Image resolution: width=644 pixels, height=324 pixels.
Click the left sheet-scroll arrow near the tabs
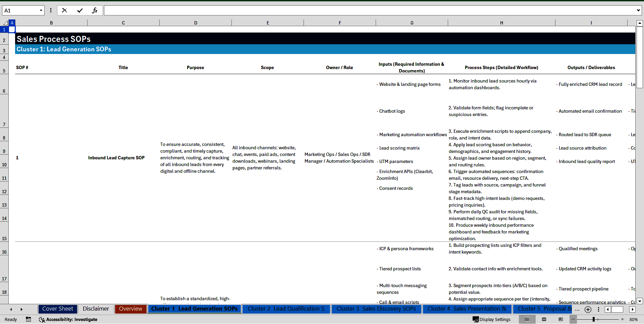coord(11,309)
